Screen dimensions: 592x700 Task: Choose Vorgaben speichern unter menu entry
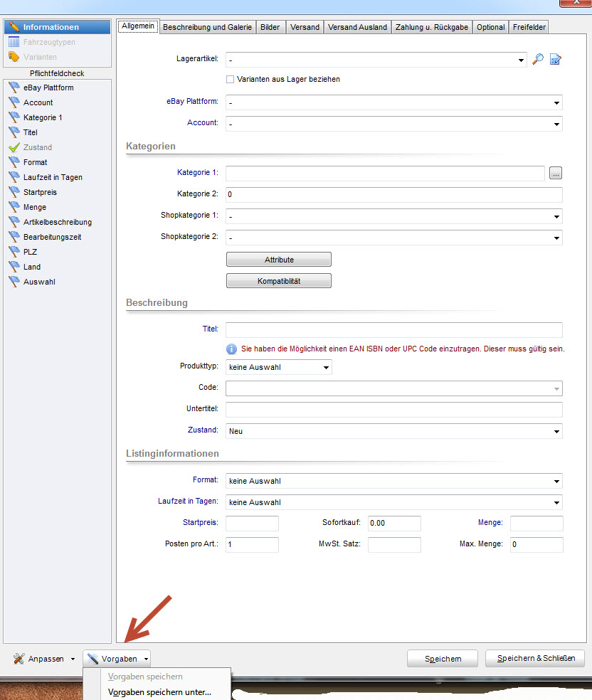point(159,691)
